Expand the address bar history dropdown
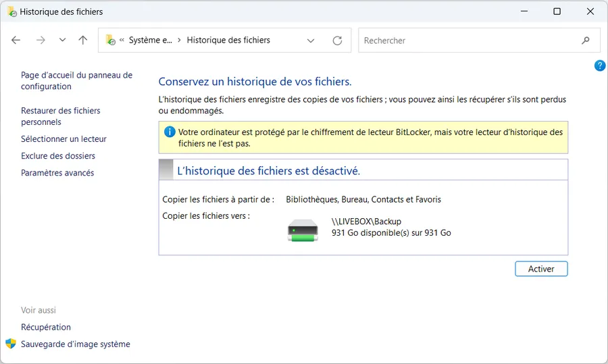This screenshot has width=608, height=364. coord(311,41)
